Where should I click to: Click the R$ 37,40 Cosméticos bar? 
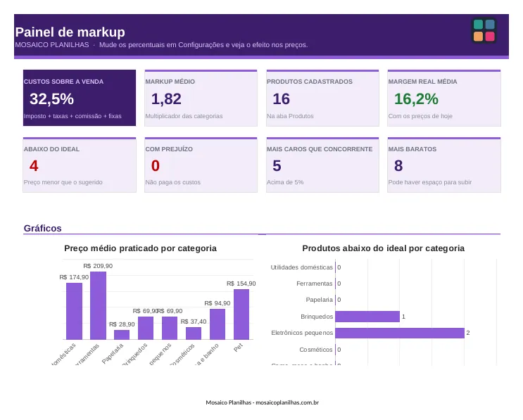194,333
